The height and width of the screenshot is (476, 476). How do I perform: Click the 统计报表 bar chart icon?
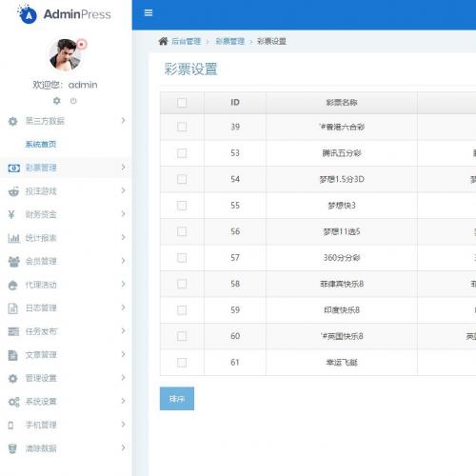coord(13,238)
